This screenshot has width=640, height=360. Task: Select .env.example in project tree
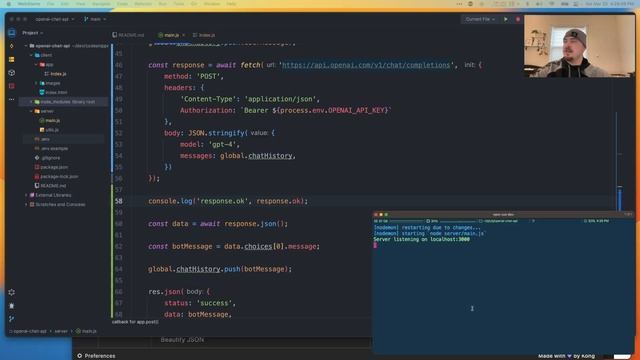point(51,149)
